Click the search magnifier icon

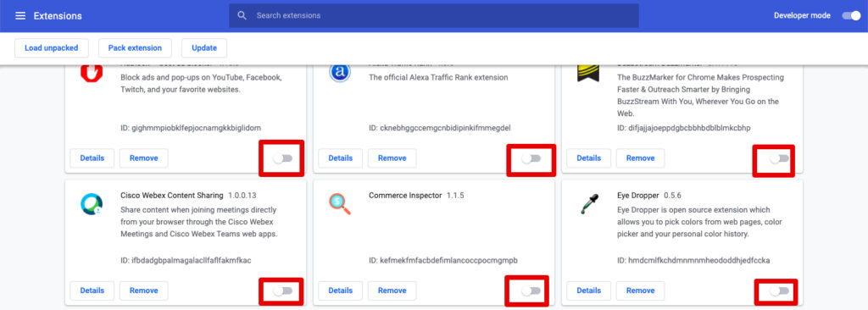[x=242, y=15]
